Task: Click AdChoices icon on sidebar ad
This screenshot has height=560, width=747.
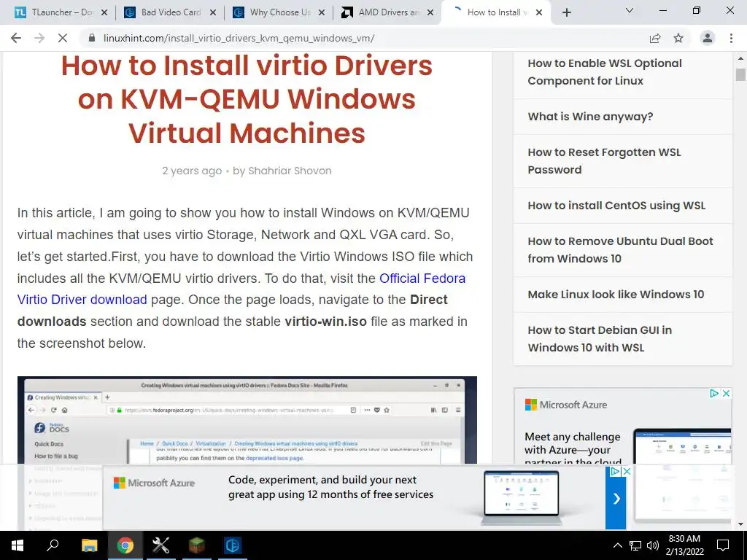Action: tap(714, 393)
